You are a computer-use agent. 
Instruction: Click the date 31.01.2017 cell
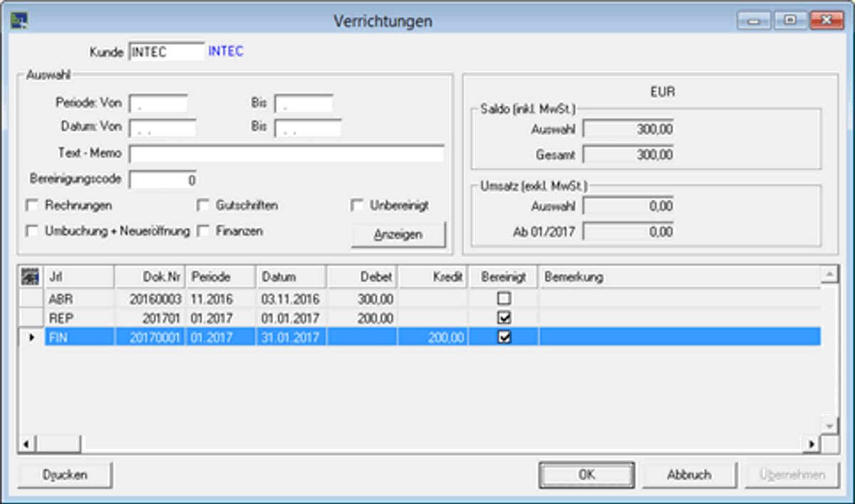pyautogui.click(x=291, y=337)
